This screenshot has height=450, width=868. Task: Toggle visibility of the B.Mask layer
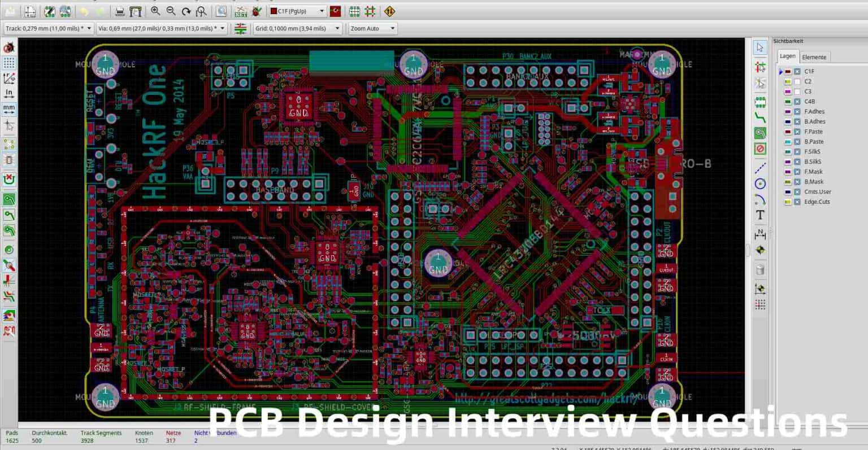[x=796, y=182]
